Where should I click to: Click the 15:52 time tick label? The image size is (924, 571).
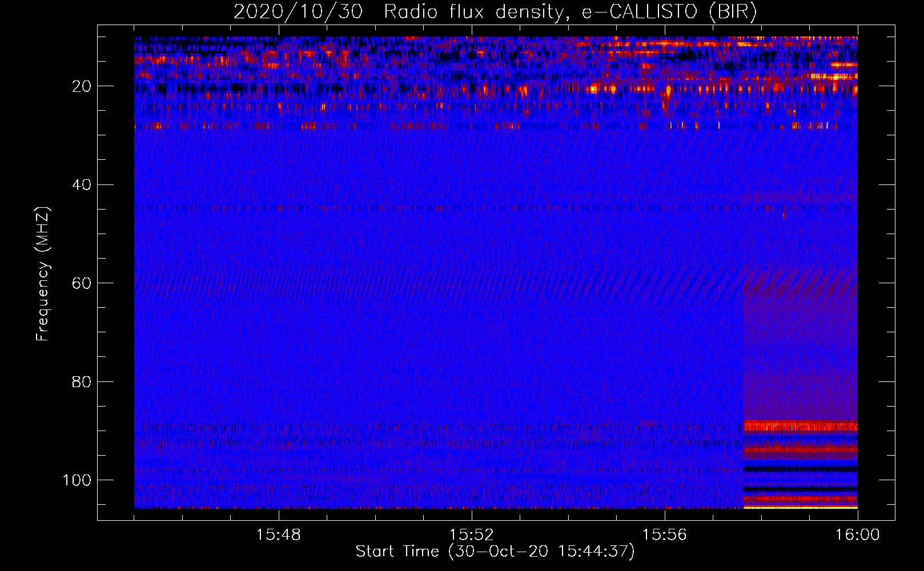click(x=472, y=535)
